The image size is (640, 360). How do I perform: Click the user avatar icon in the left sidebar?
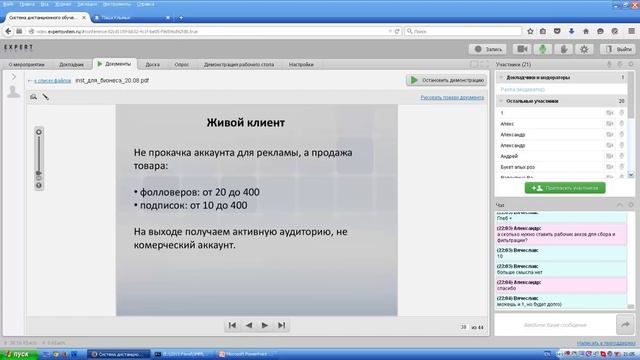pyautogui.click(x=13, y=92)
